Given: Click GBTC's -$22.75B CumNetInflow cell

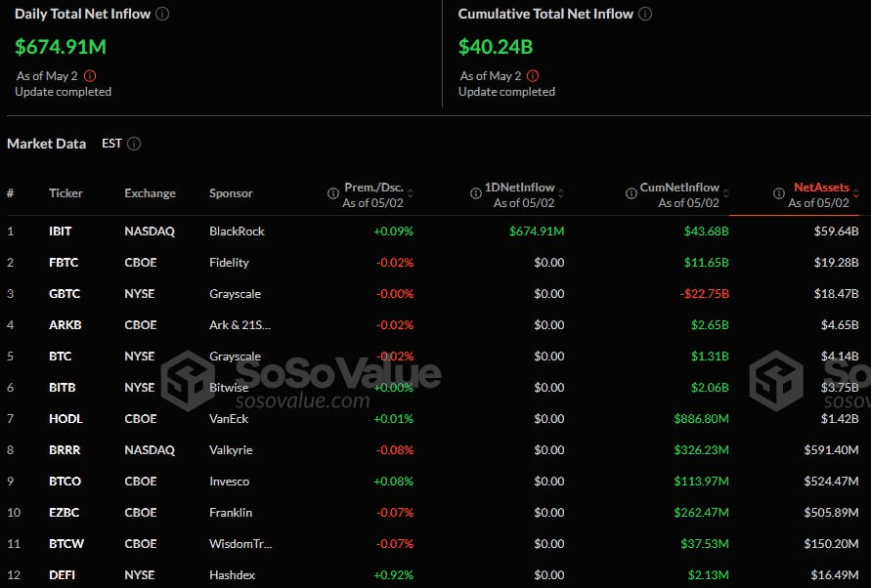Looking at the screenshot, I should (x=705, y=294).
